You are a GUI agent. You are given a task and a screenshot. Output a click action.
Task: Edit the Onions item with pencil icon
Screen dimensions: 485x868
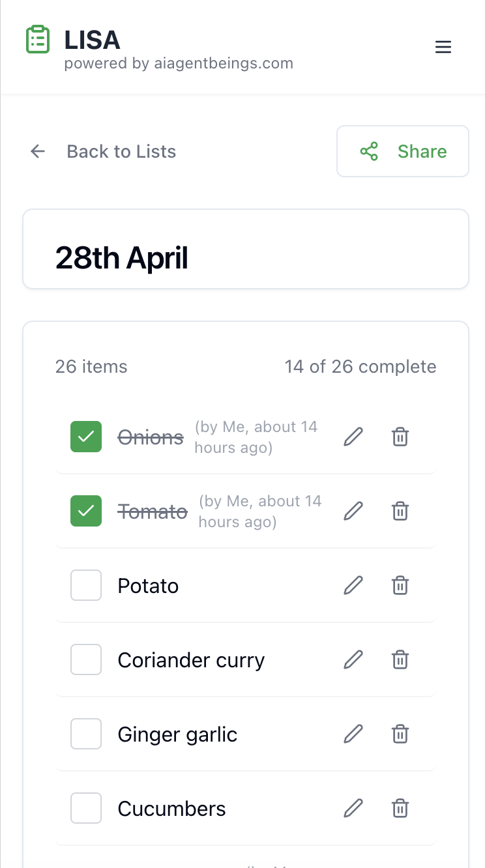[353, 437]
